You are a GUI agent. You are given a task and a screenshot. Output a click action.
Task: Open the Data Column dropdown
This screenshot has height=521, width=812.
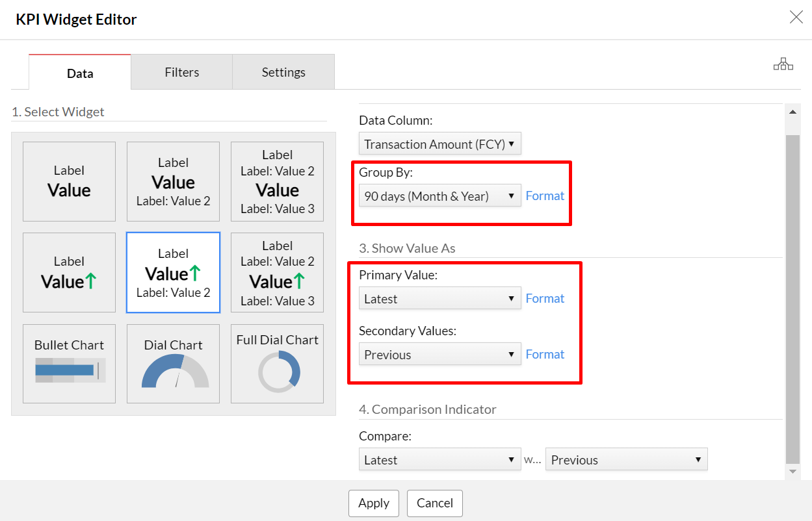pos(439,144)
